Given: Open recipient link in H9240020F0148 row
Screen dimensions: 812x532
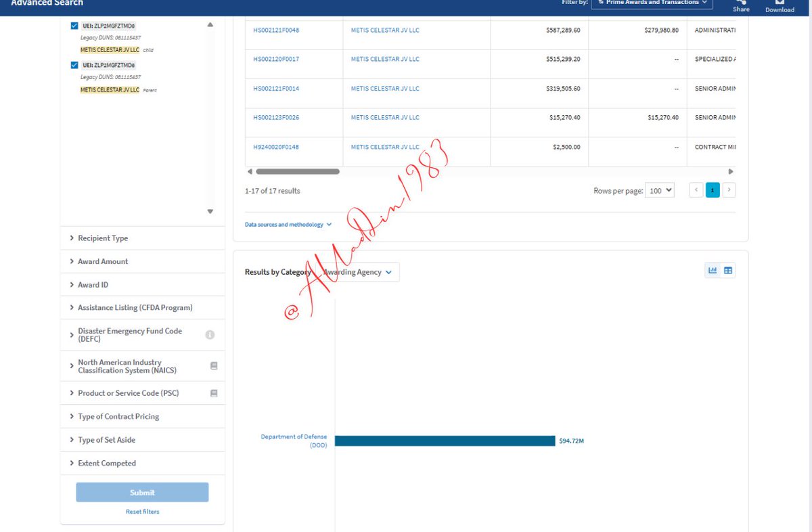Looking at the screenshot, I should [385, 147].
